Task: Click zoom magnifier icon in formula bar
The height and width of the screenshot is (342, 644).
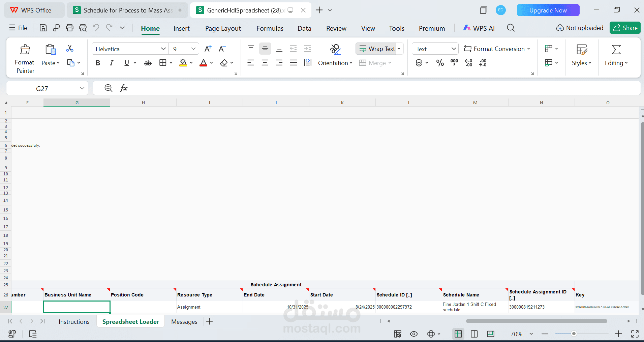Action: point(108,88)
